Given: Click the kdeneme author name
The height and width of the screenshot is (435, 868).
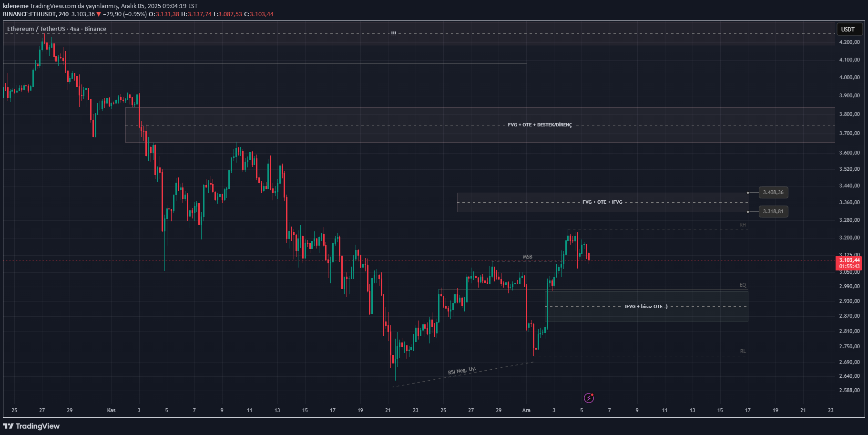Looking at the screenshot, I should [15, 6].
